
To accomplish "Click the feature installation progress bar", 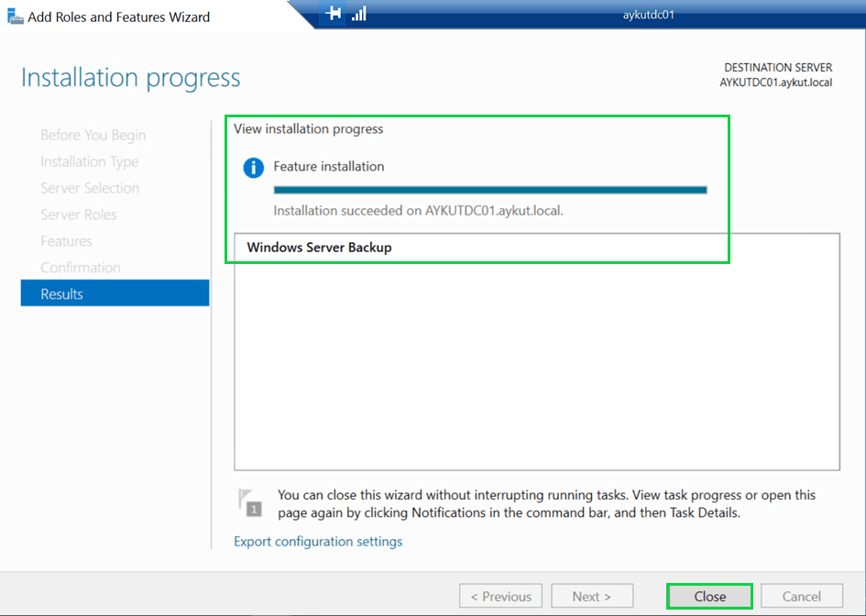I will (x=490, y=190).
